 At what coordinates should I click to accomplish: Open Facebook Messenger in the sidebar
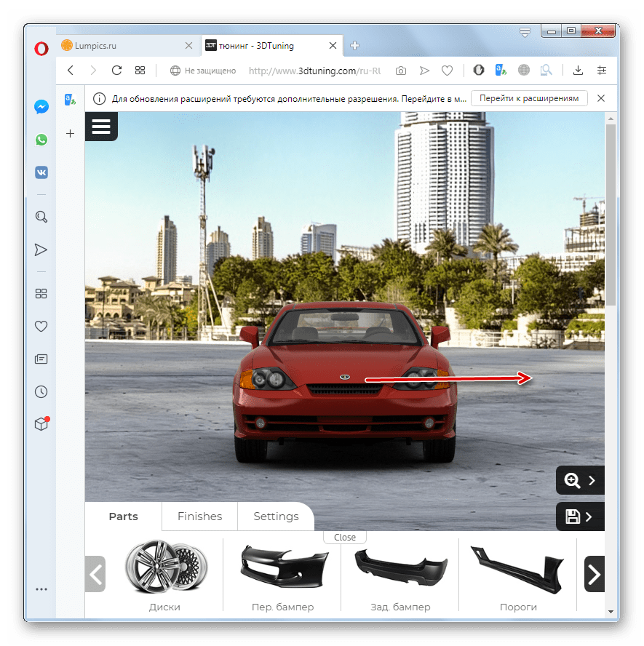pos(41,107)
